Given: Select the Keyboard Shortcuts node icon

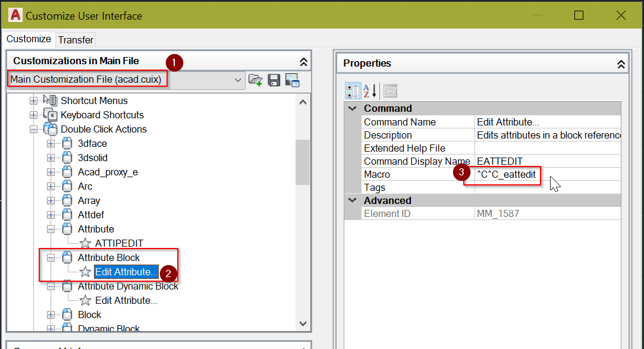Looking at the screenshot, I should (x=50, y=114).
